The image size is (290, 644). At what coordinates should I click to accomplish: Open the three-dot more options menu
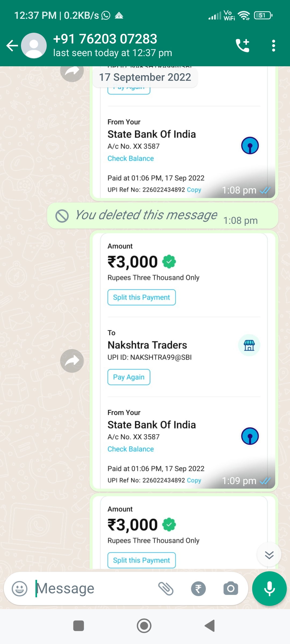[273, 46]
